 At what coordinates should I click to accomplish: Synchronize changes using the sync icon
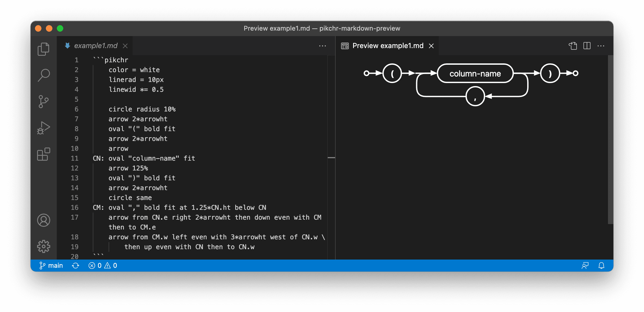pyautogui.click(x=76, y=266)
